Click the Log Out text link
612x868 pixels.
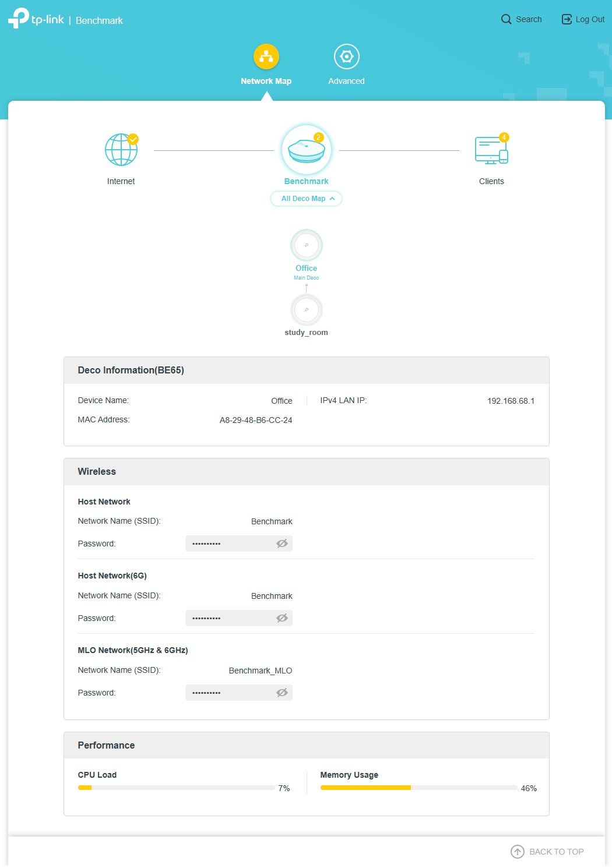(590, 19)
